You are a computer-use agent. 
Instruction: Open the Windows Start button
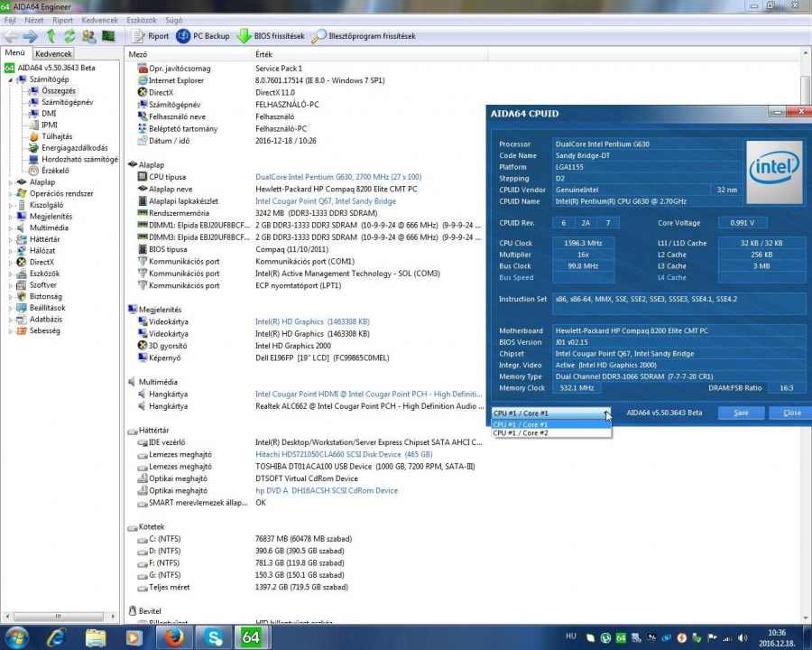click(16, 637)
